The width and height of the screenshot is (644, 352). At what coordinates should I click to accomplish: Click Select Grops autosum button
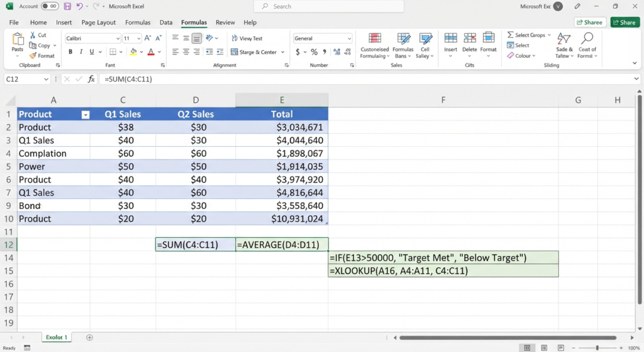[x=528, y=35]
